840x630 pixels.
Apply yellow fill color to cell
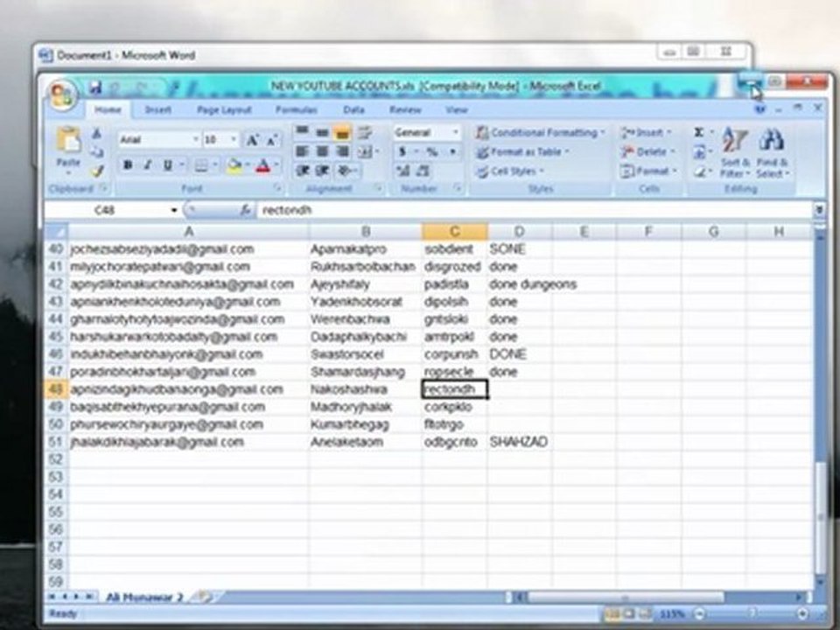point(234,165)
